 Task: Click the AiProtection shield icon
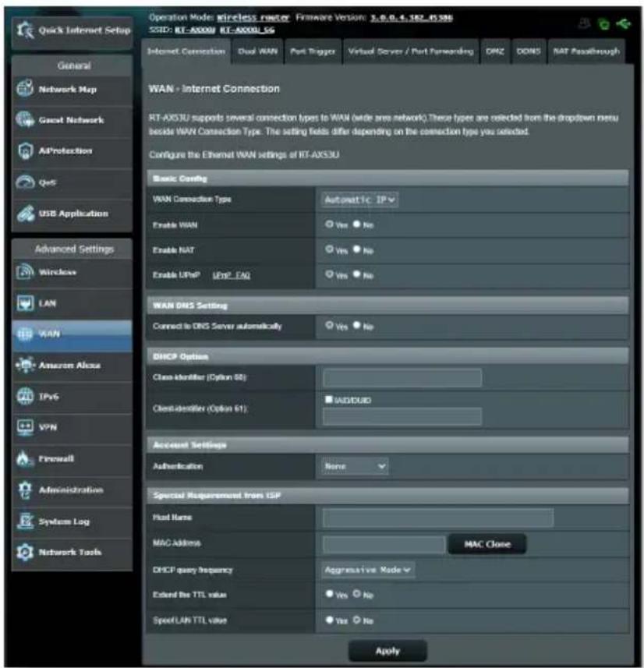(25, 150)
